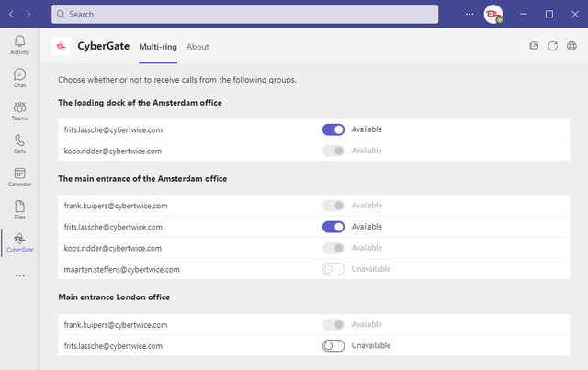Click frits.lassche@cybertwice.com under loading dock

pos(113,130)
